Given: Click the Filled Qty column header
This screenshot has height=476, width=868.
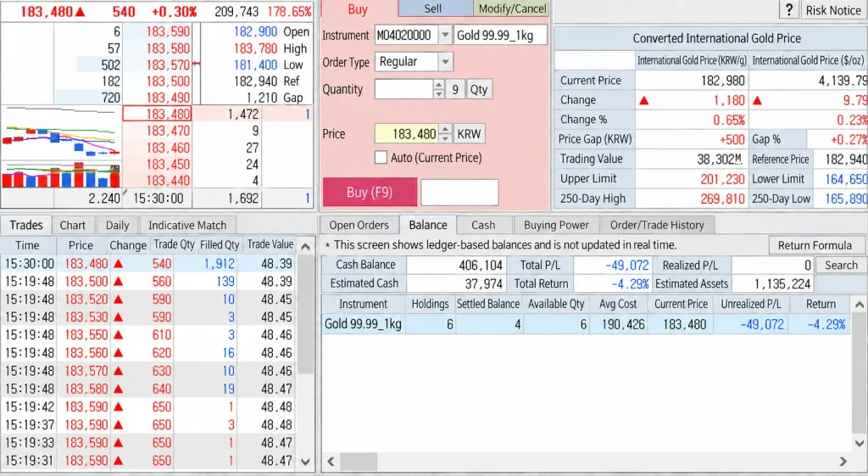Looking at the screenshot, I should 220,244.
